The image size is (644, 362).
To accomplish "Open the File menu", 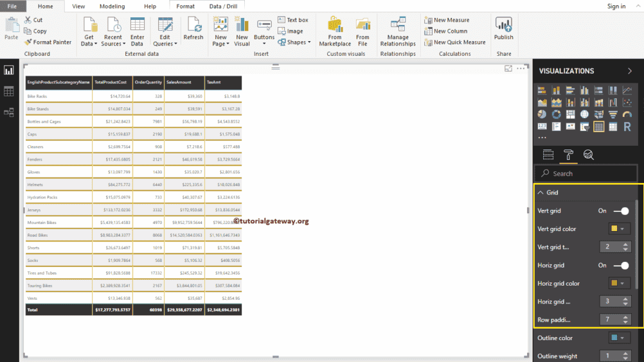I will click(12, 6).
